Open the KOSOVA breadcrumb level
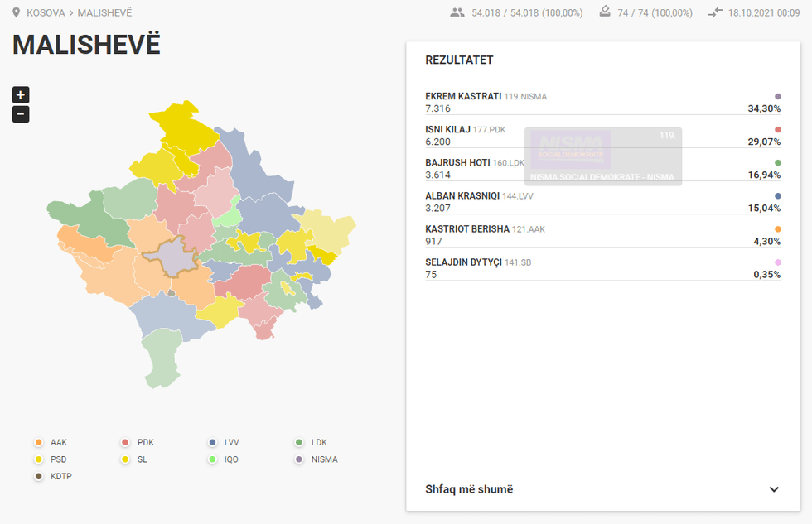Viewport: 812px width, 524px height. pyautogui.click(x=46, y=13)
